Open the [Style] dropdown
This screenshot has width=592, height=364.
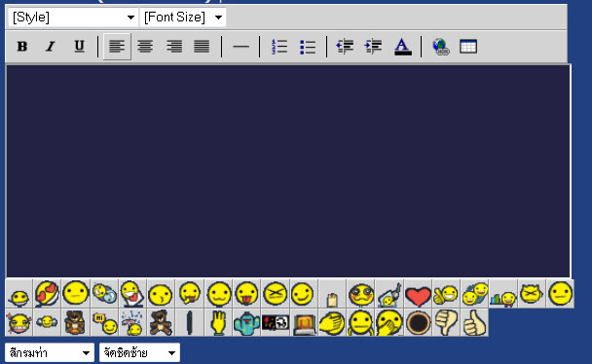coord(72,18)
